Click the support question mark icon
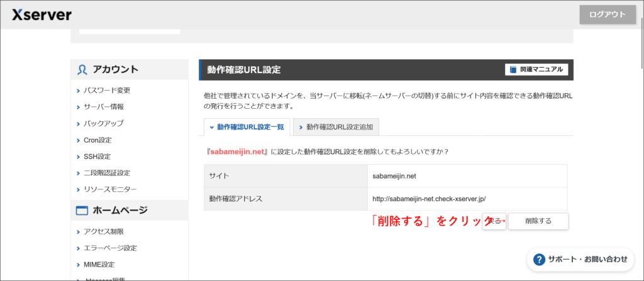Screen dimensions: 644x281 [x=538, y=259]
